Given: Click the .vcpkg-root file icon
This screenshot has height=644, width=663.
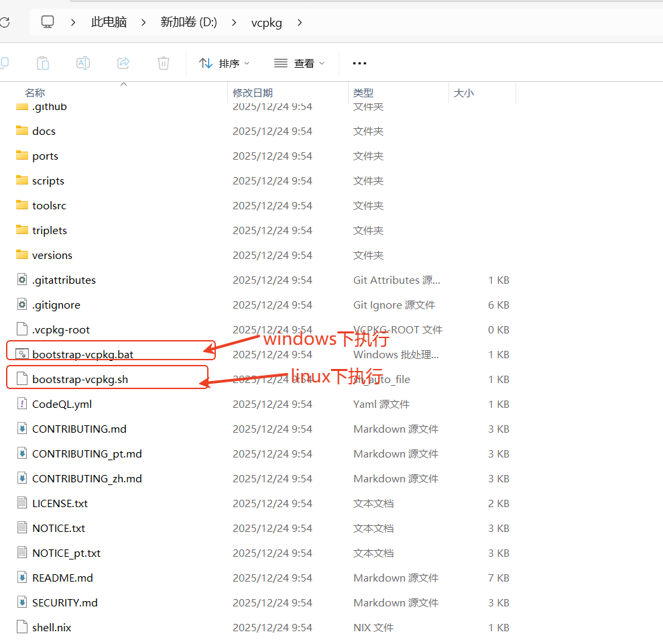Looking at the screenshot, I should point(22,329).
